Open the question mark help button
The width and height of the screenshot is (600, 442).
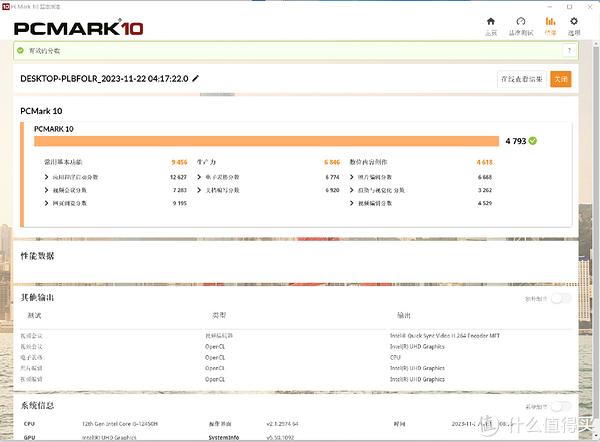[569, 51]
